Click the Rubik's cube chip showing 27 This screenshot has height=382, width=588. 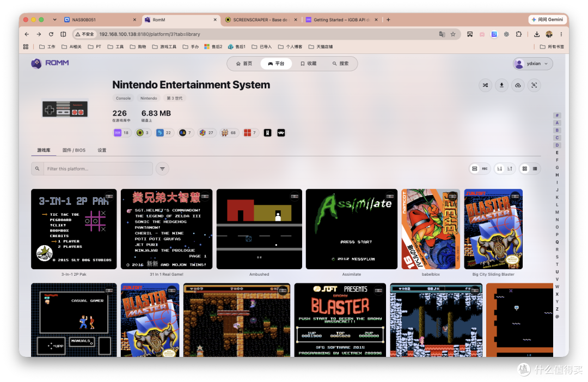tap(207, 133)
